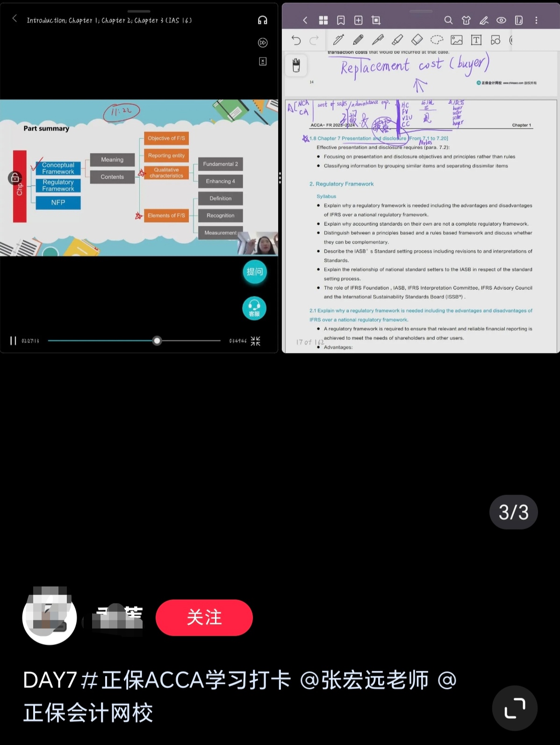Toggle the screen lock on video
The height and width of the screenshot is (745, 560).
tap(15, 178)
